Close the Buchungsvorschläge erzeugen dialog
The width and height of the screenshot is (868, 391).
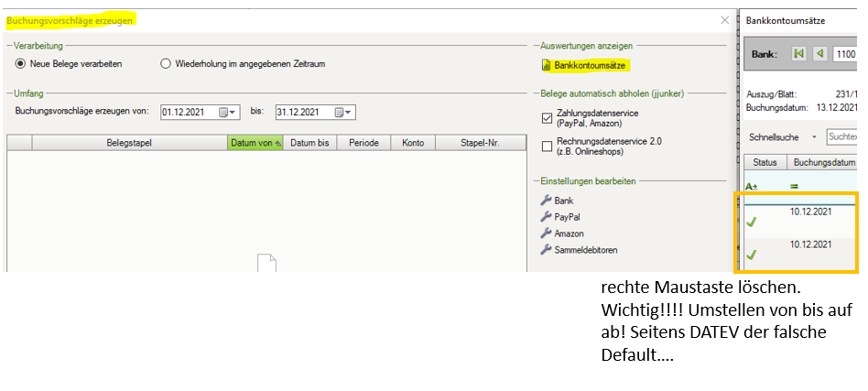(x=725, y=19)
